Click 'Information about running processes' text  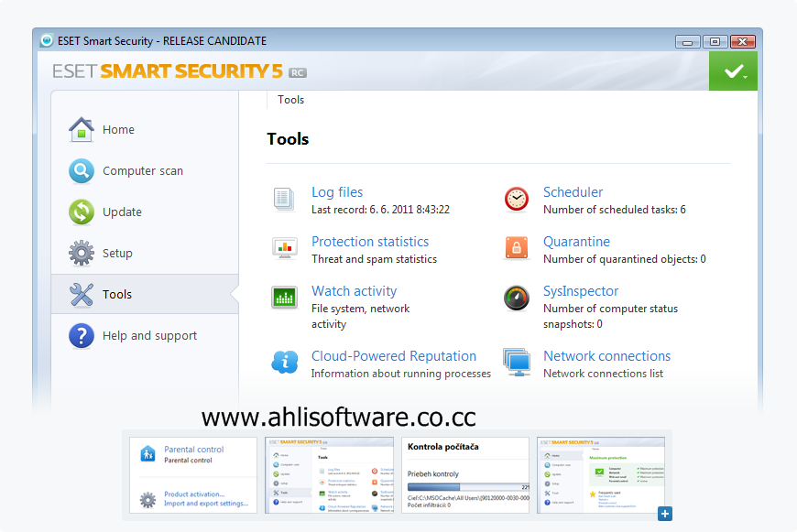click(400, 374)
